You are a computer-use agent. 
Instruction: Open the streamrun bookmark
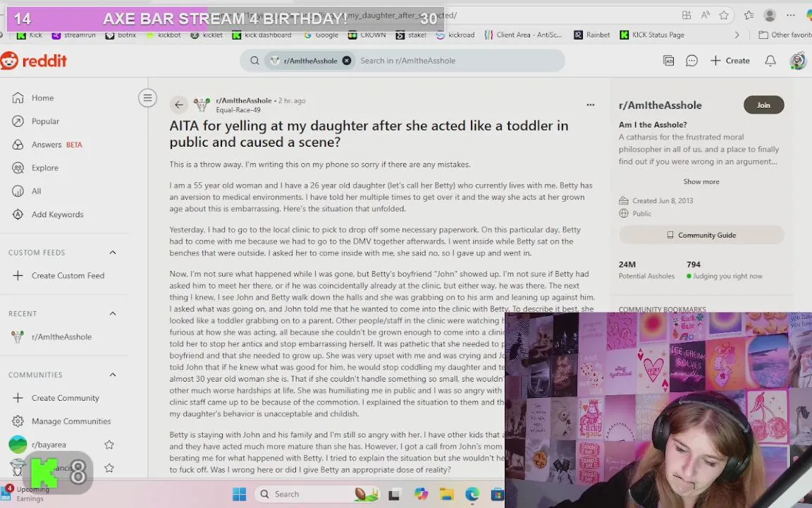(x=74, y=35)
